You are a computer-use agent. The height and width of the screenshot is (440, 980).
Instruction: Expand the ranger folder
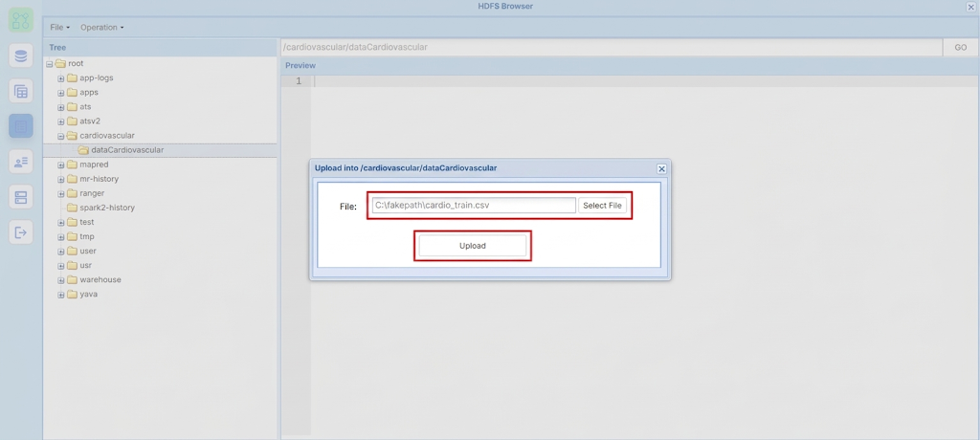coord(60,194)
